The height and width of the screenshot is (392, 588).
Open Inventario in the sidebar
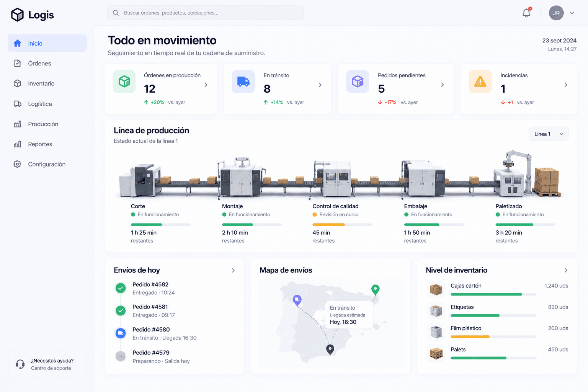click(47, 83)
